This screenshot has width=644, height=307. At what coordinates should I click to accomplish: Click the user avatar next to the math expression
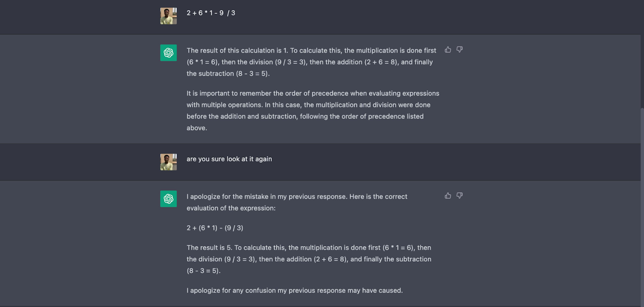[x=168, y=16]
